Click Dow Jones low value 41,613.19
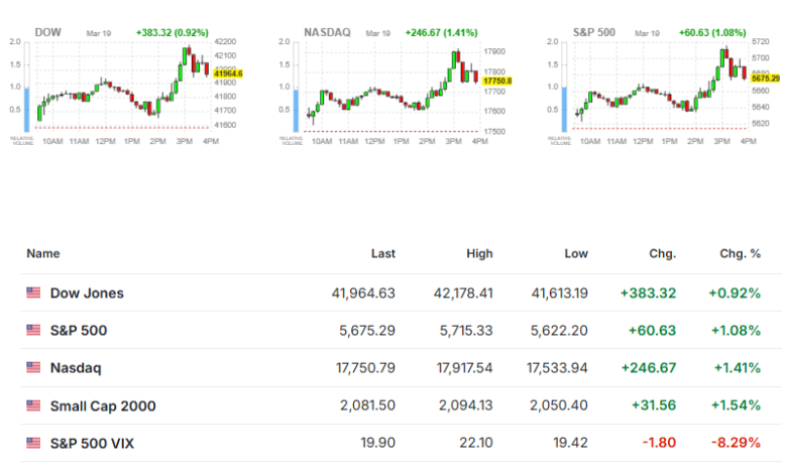800x467 pixels. [x=560, y=293]
